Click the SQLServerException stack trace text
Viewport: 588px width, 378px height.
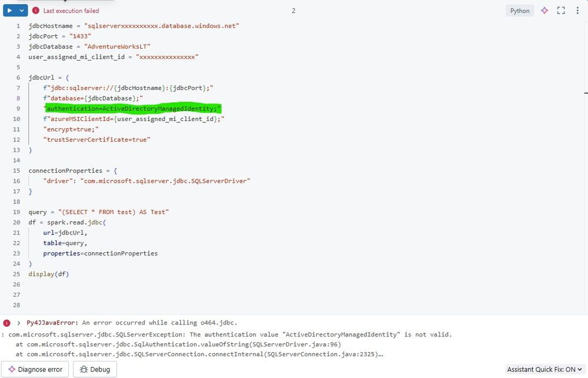(x=230, y=334)
